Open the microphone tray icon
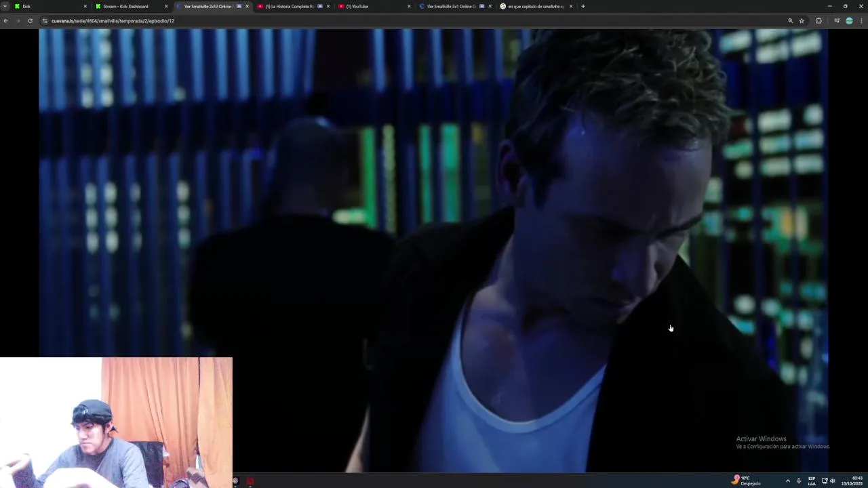 coord(799,481)
